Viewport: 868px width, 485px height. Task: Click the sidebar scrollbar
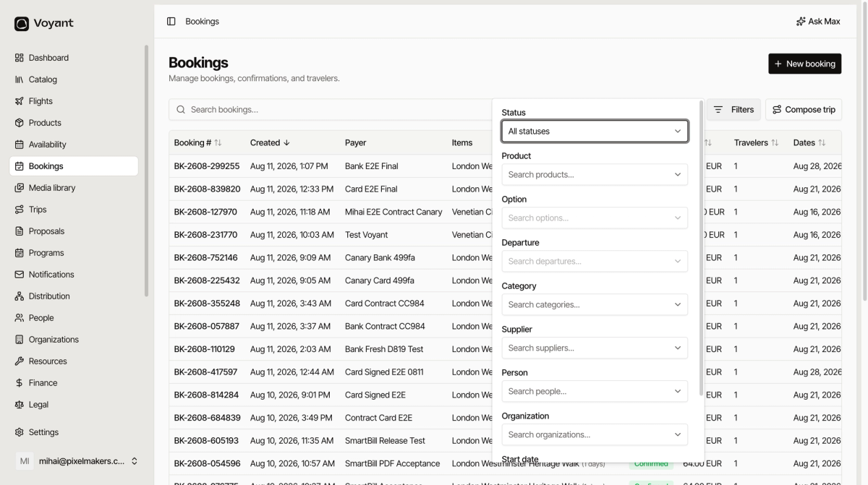click(147, 171)
